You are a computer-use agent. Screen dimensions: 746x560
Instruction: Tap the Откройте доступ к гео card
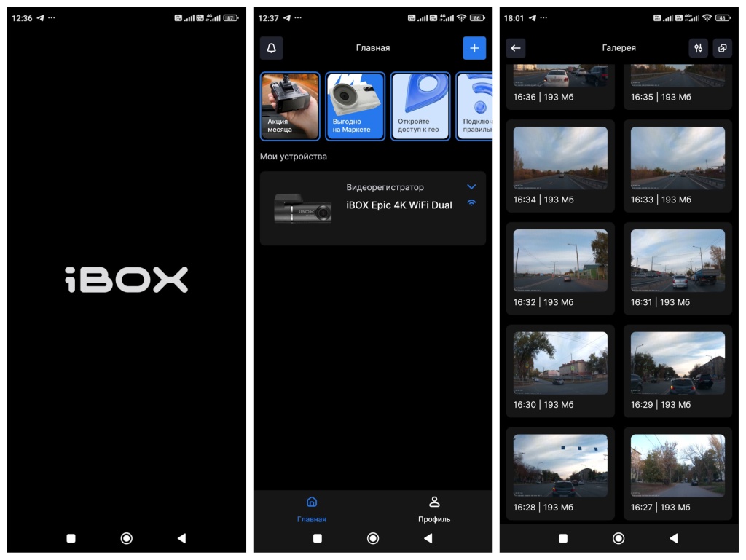(x=420, y=106)
